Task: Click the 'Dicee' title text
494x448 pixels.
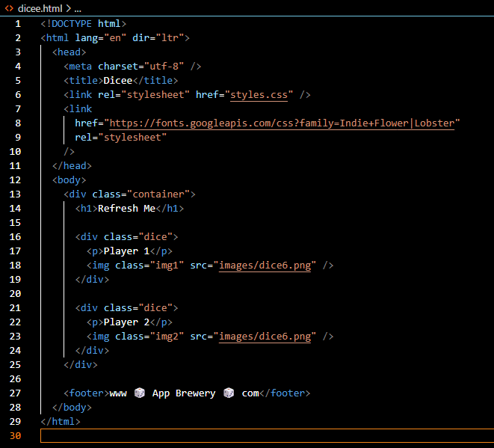Action: click(x=118, y=80)
